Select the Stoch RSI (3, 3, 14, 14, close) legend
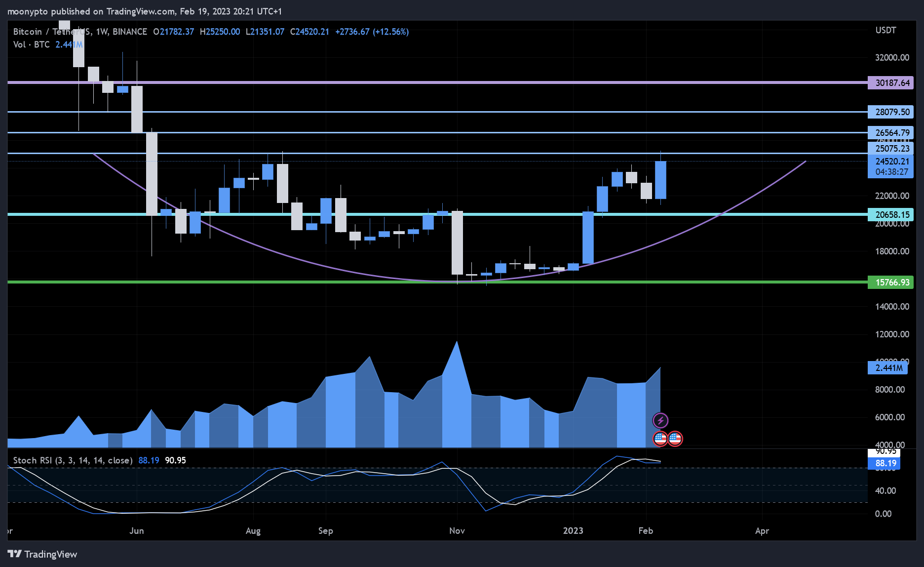 coord(73,460)
